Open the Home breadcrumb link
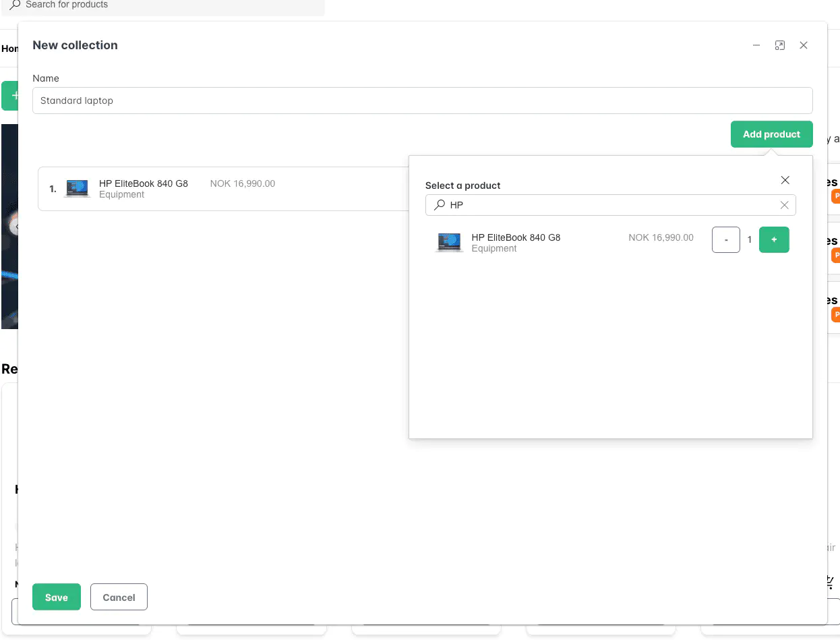This screenshot has height=640, width=840. click(x=9, y=49)
